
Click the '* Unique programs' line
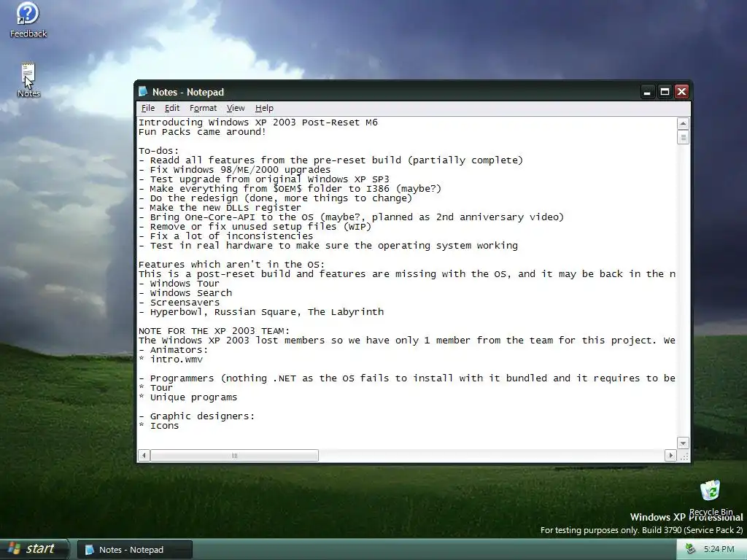187,397
